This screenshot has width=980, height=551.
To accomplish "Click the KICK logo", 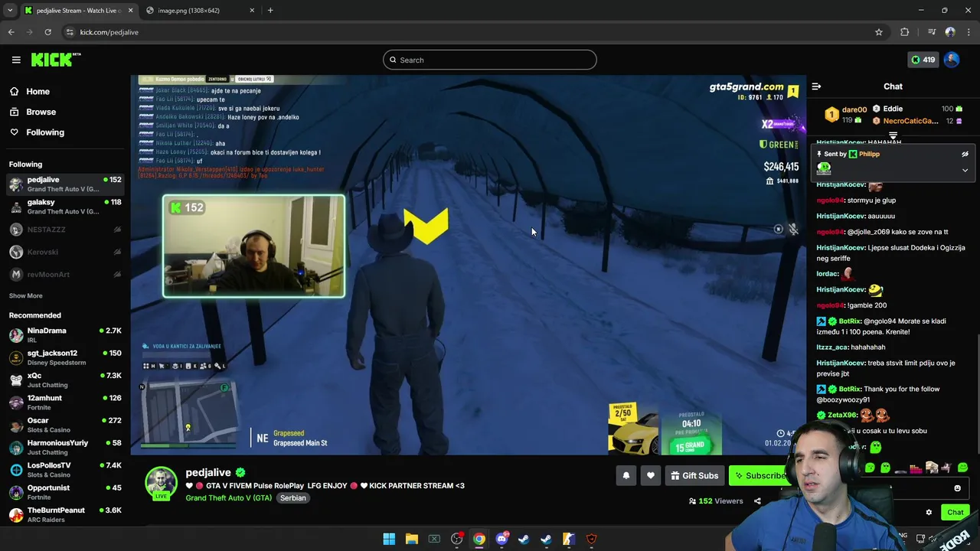I will point(56,60).
